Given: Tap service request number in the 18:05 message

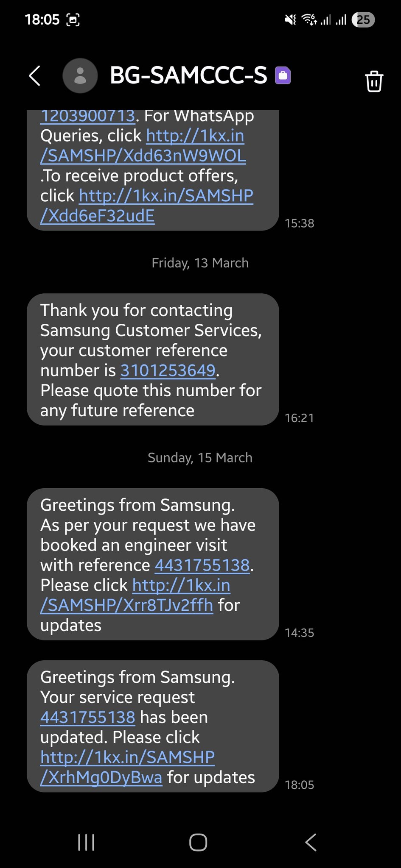Looking at the screenshot, I should 88,717.
